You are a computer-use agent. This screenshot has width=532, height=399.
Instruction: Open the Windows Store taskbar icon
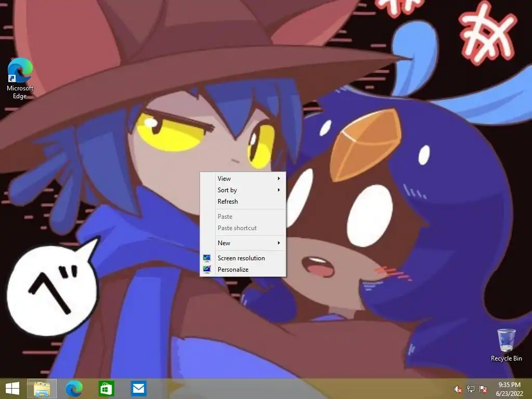click(x=106, y=389)
